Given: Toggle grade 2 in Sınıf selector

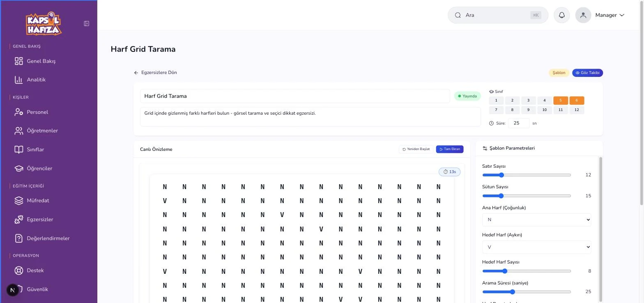Looking at the screenshot, I should pos(512,100).
